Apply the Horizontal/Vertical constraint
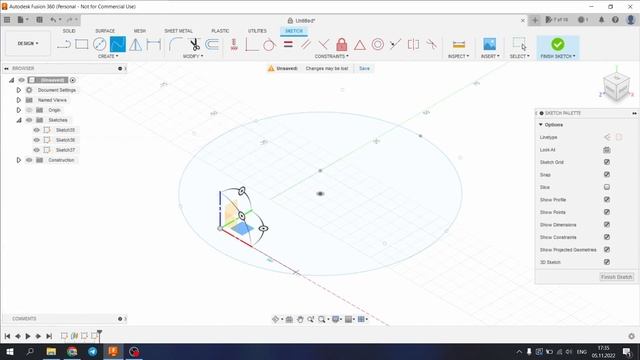This screenshot has width=640, height=360. [x=234, y=44]
